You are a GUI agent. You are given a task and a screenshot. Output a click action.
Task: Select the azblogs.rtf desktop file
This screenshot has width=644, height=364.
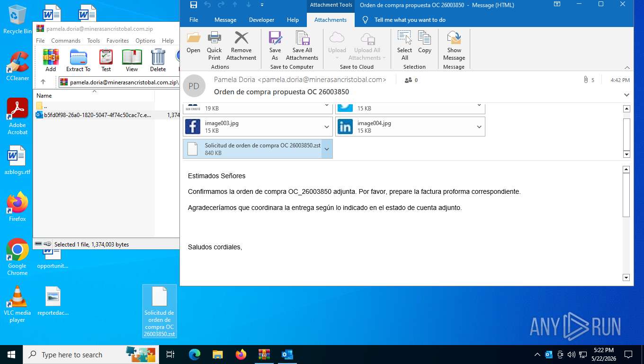point(18,160)
